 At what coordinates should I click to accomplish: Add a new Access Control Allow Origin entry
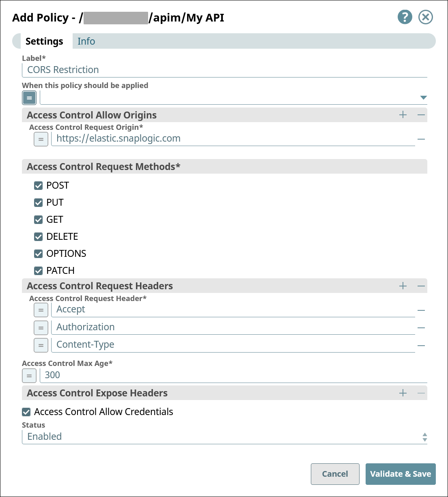(403, 115)
